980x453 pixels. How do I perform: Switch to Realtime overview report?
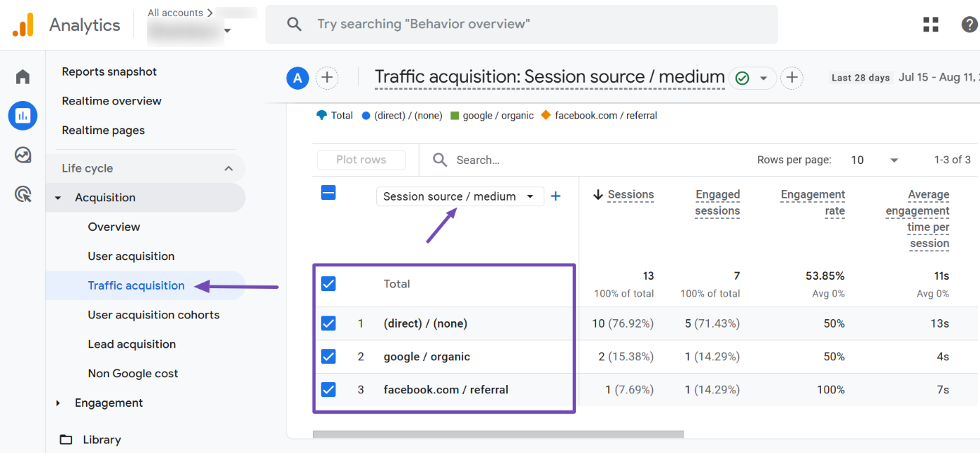(111, 100)
